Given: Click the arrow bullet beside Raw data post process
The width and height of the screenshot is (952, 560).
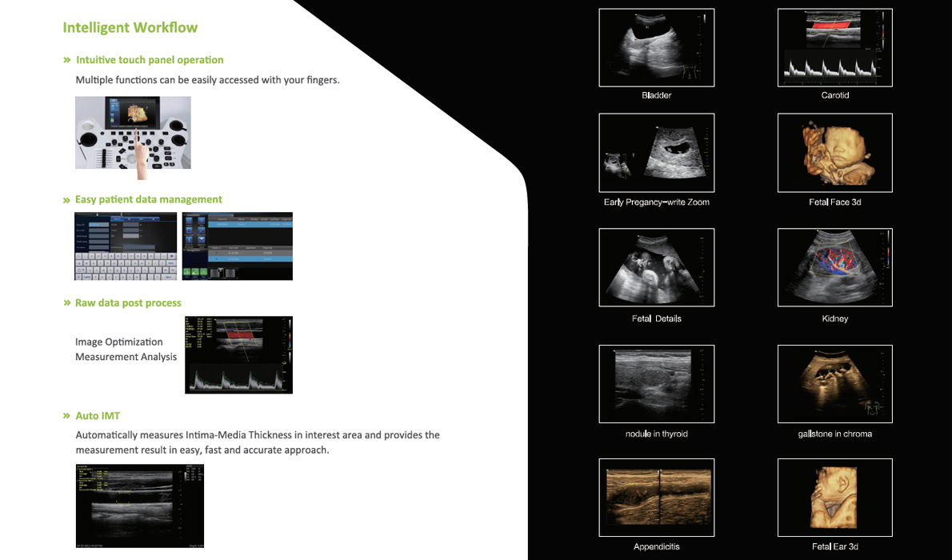Looking at the screenshot, I should pos(66,303).
